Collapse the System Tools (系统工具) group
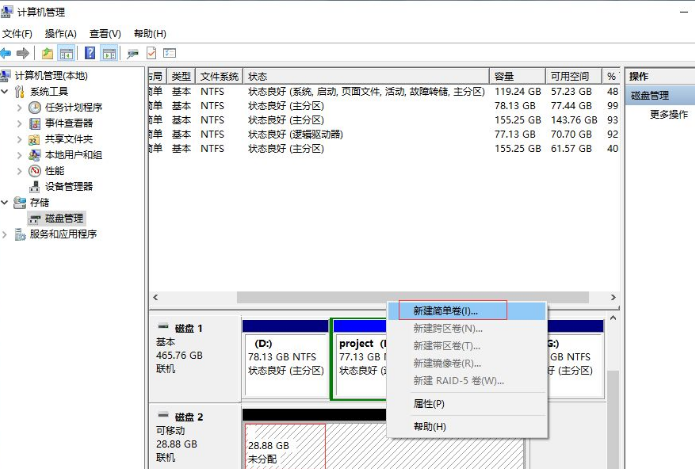This screenshot has width=695, height=469. point(6,92)
